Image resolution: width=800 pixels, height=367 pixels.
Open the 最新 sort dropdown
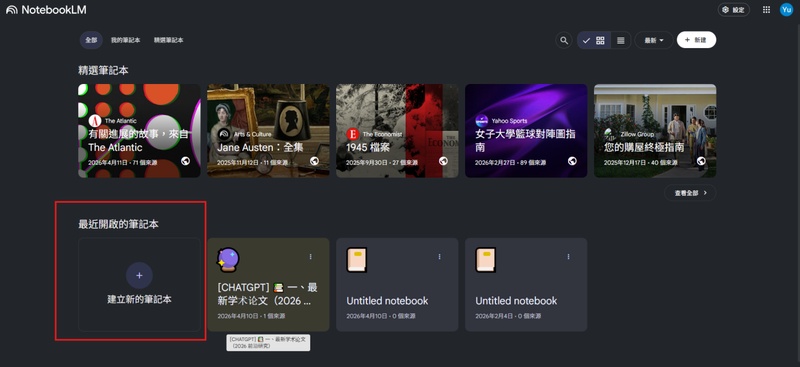[x=654, y=40]
